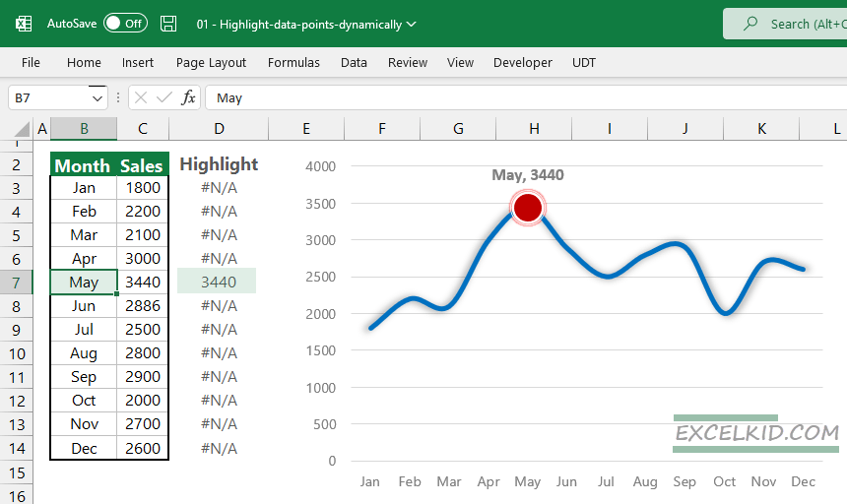The image size is (847, 504).
Task: Toggle the AutoSave switch
Action: [x=125, y=24]
